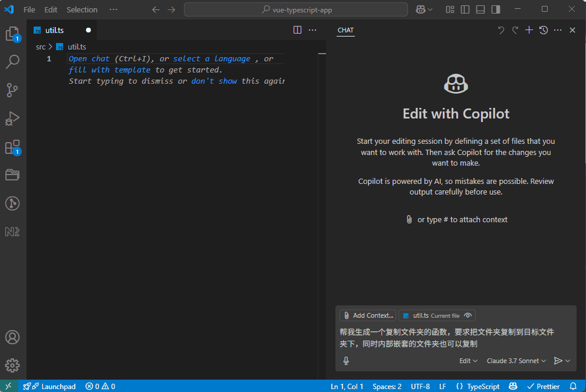The height and width of the screenshot is (392, 586).
Task: Open the folder-shaped project manager icon
Action: tap(13, 175)
